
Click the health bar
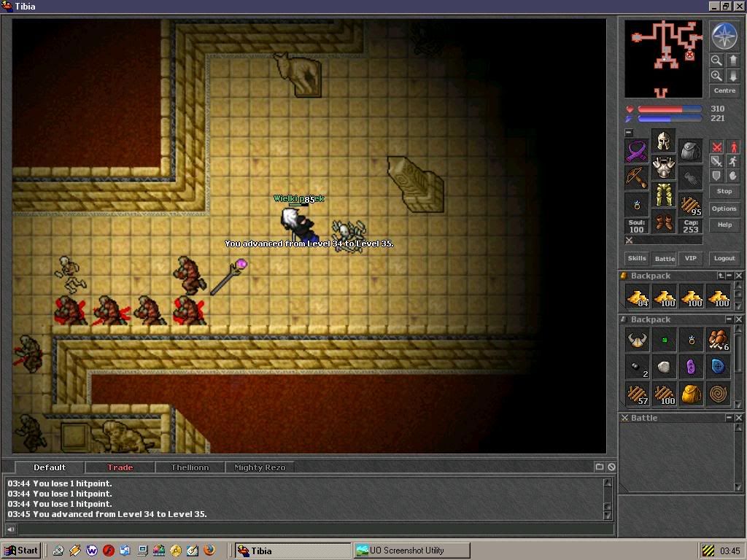coord(670,109)
